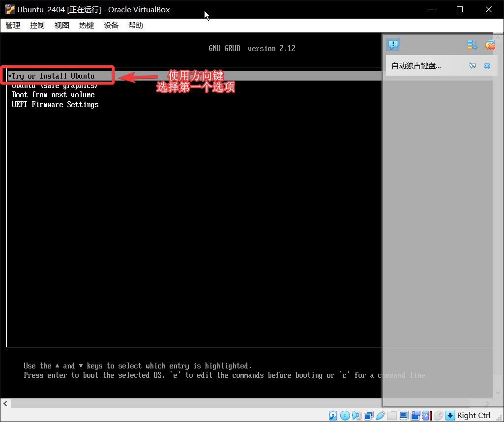Click the display status icon
Viewport: 504px width, 422px height.
(x=403, y=416)
